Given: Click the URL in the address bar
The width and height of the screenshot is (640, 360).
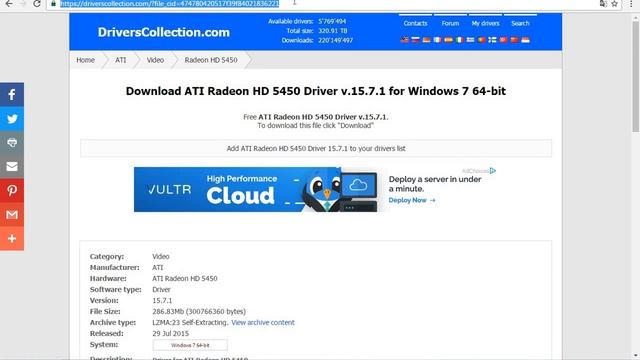Looking at the screenshot, I should coord(169,4).
